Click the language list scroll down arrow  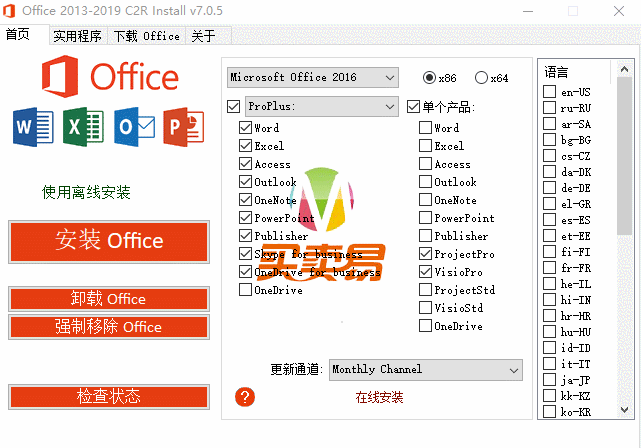pyautogui.click(x=624, y=410)
